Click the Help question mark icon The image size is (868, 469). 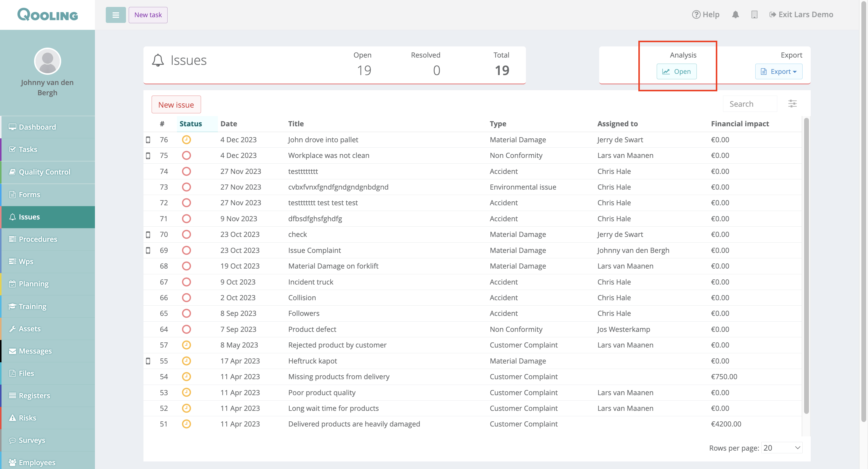pos(696,14)
